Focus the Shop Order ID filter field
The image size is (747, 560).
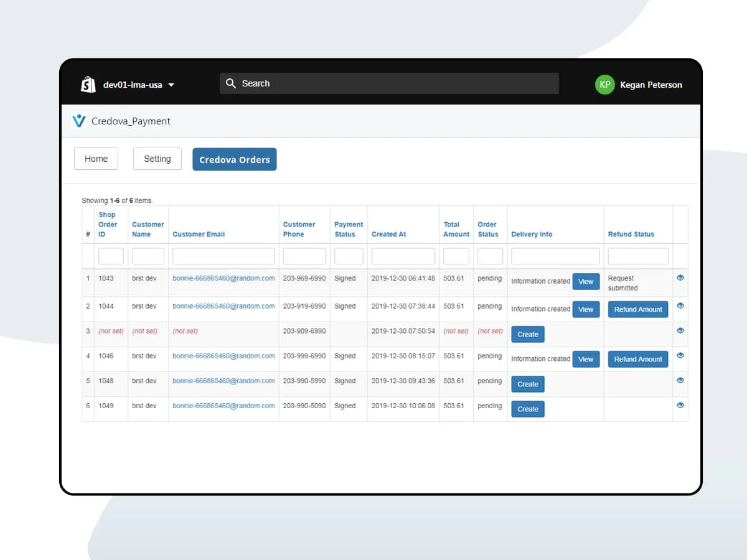click(x=111, y=256)
